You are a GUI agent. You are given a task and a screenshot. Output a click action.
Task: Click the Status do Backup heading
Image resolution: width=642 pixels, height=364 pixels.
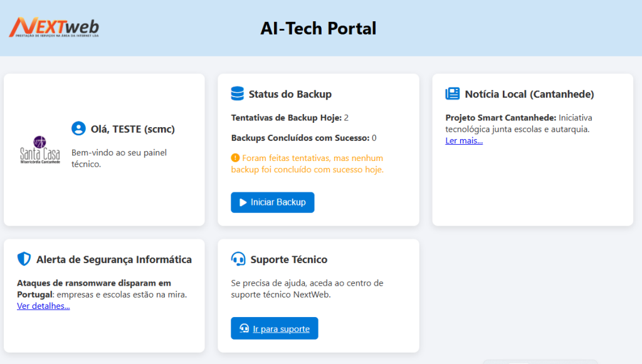[290, 94]
